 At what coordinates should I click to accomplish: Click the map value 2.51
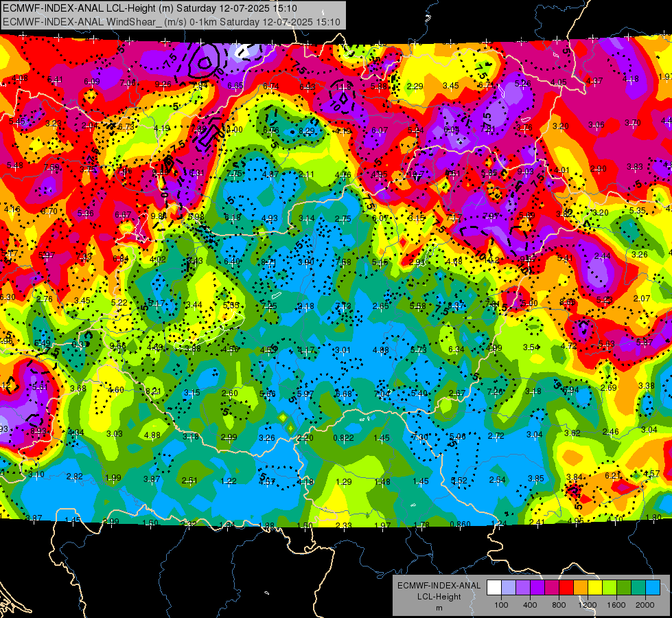pos(189,480)
